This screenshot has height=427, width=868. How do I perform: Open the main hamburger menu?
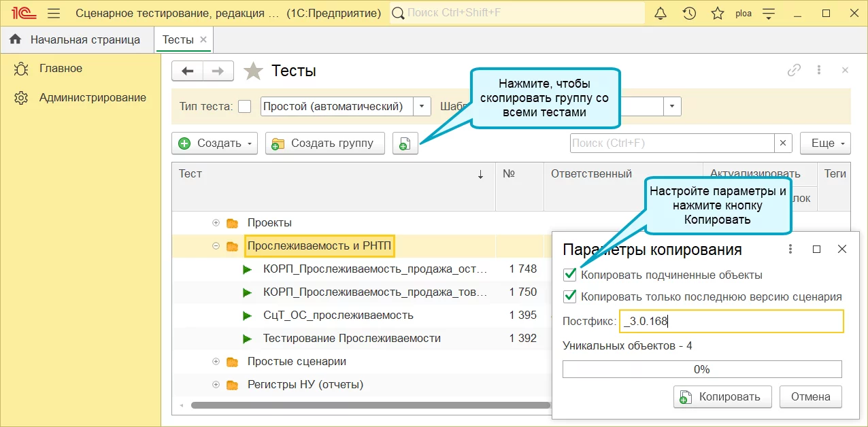pos(55,14)
